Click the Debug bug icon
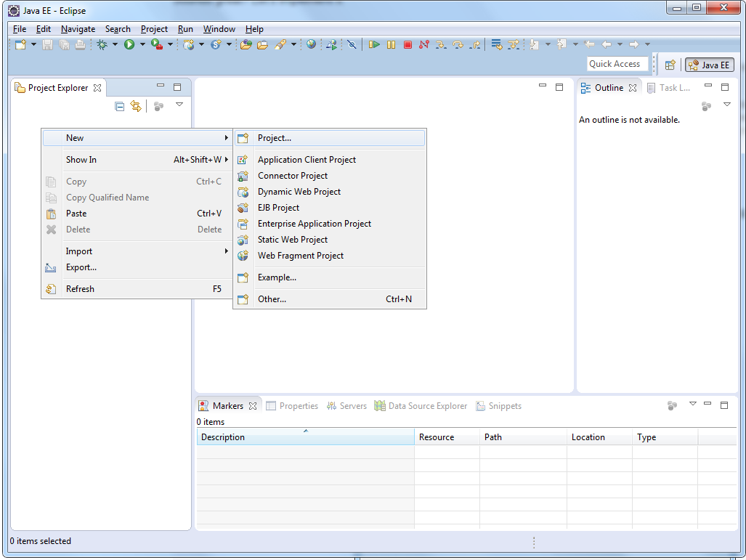This screenshot has height=560, width=746. click(x=102, y=45)
